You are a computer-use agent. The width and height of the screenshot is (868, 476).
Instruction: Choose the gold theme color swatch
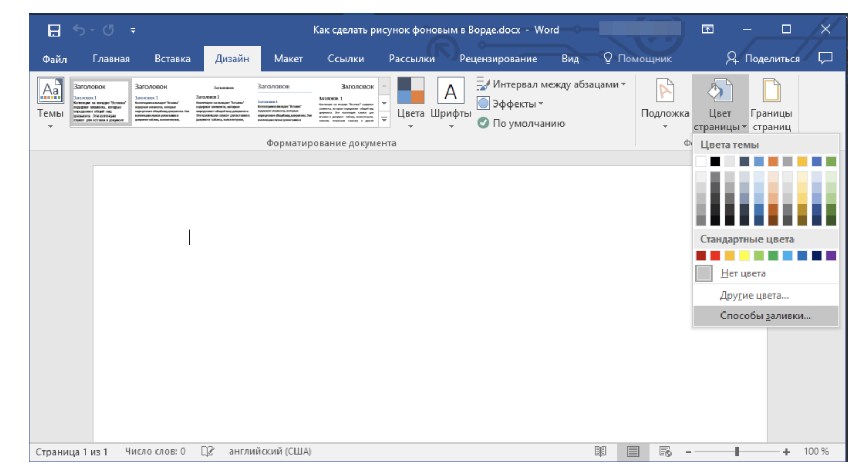pos(802,161)
